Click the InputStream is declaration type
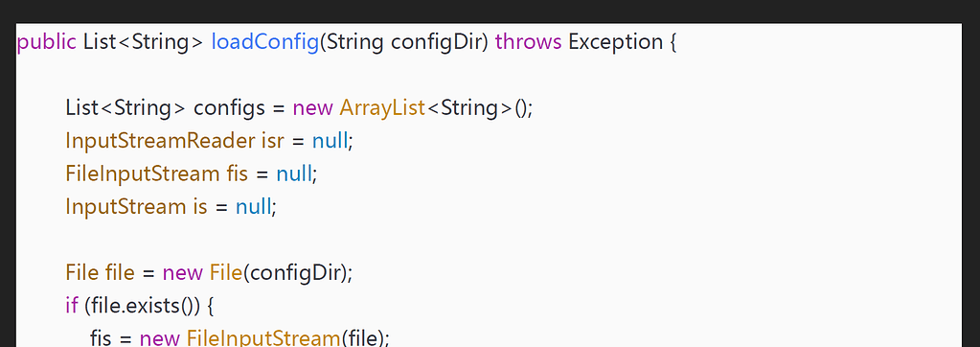 click(125, 206)
